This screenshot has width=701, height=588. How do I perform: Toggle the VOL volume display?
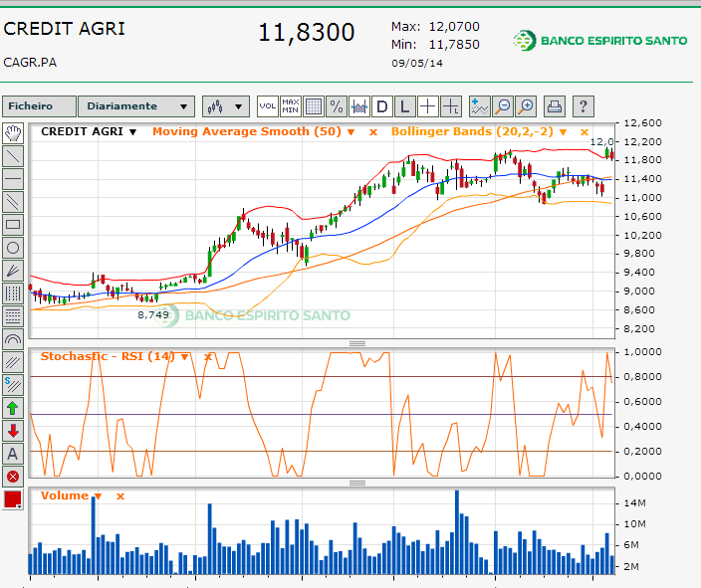pyautogui.click(x=268, y=106)
